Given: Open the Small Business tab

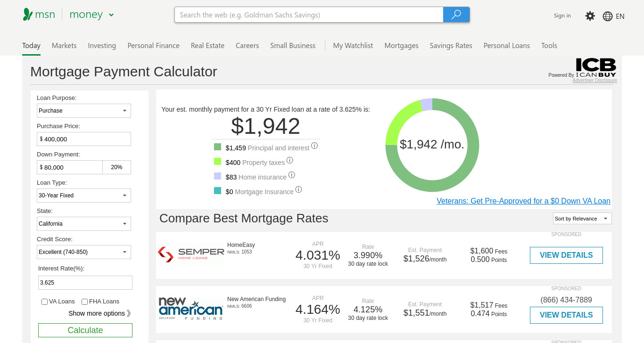Looking at the screenshot, I should 293,46.
